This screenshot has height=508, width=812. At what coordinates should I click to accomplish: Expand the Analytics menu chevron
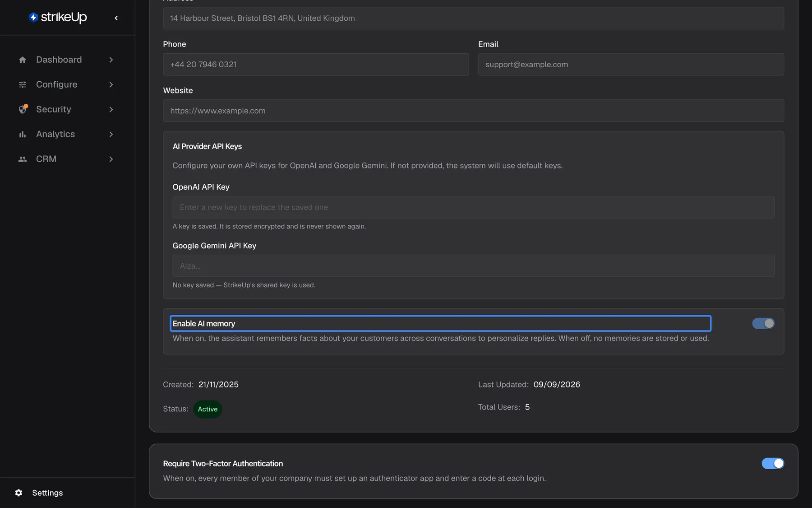111,134
